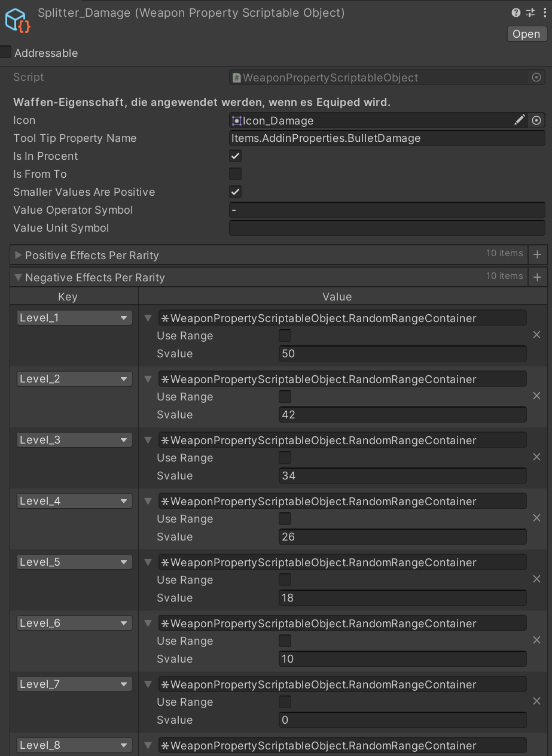Expand Positive Effects Per Rarity list
Viewport: 552px width, 756px height.
tap(18, 256)
